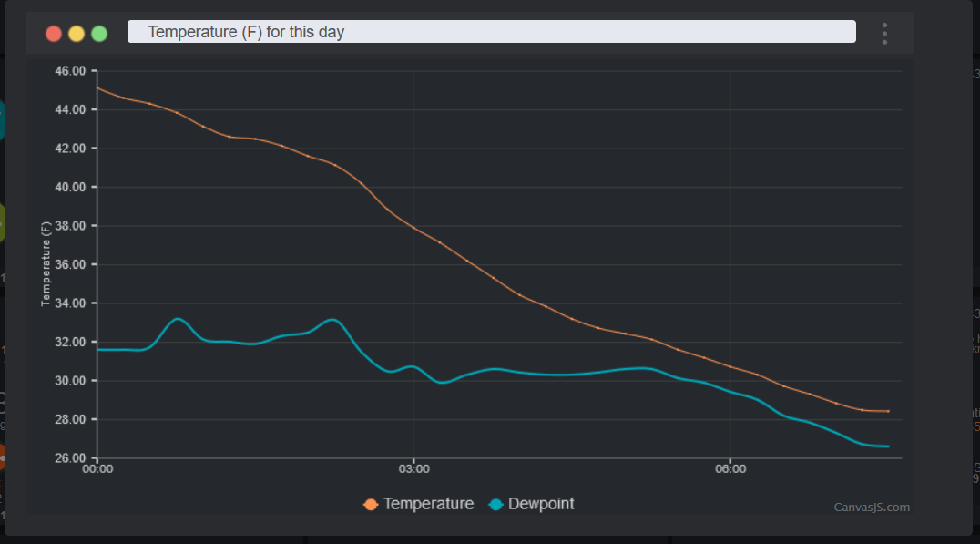Click the 26.00 y-axis label

click(x=71, y=458)
